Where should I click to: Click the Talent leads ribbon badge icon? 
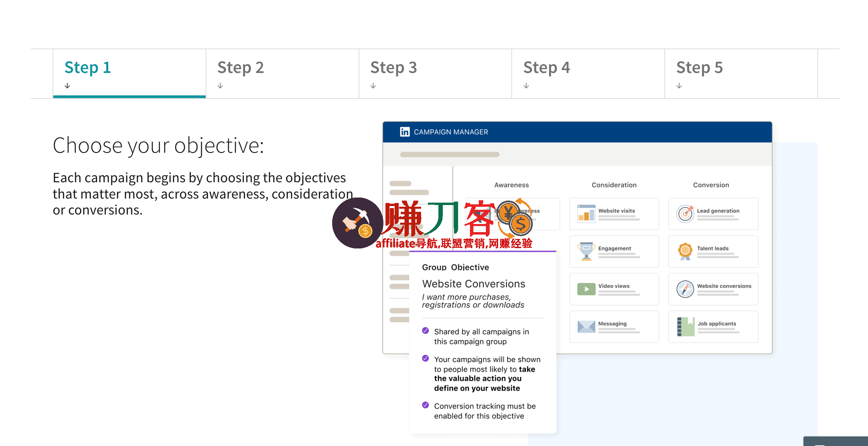click(685, 252)
